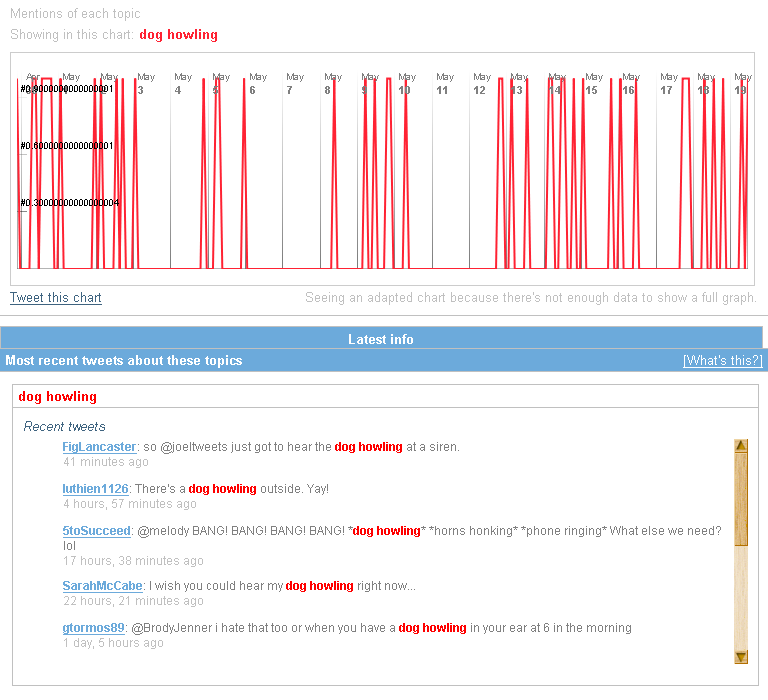768x700 pixels.
Task: Open FigLancaster's profile link
Action: [x=99, y=447]
